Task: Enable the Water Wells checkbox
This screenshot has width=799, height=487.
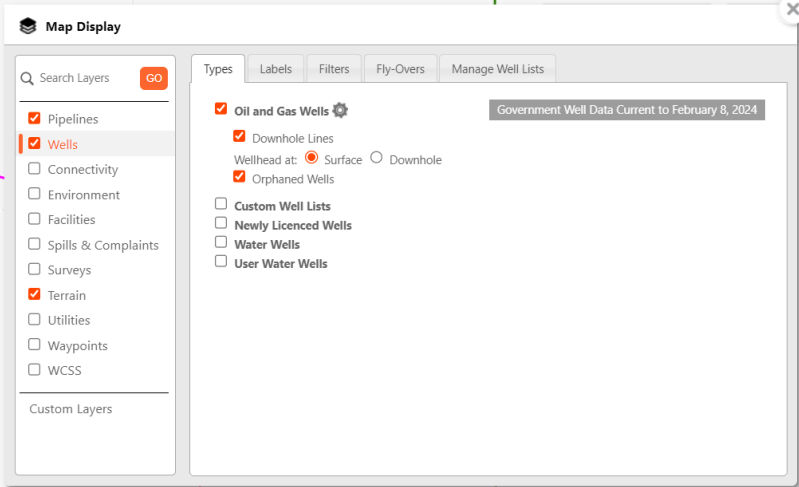Action: pos(221,242)
